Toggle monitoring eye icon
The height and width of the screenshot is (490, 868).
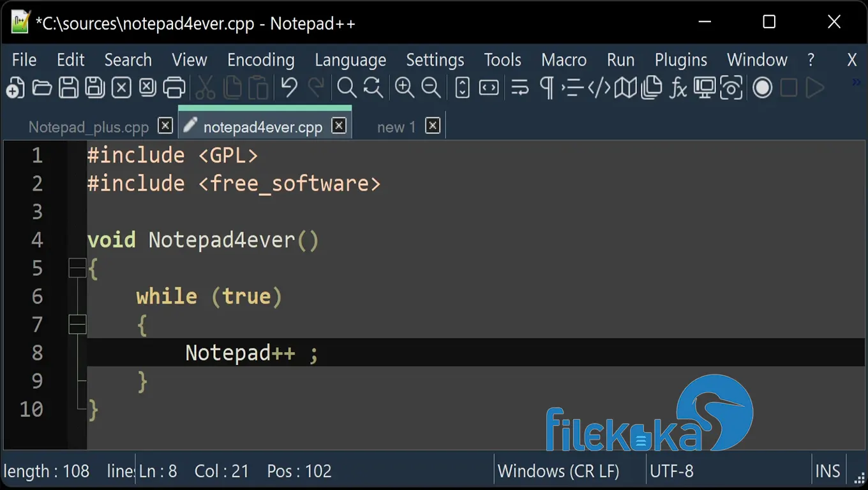click(731, 87)
